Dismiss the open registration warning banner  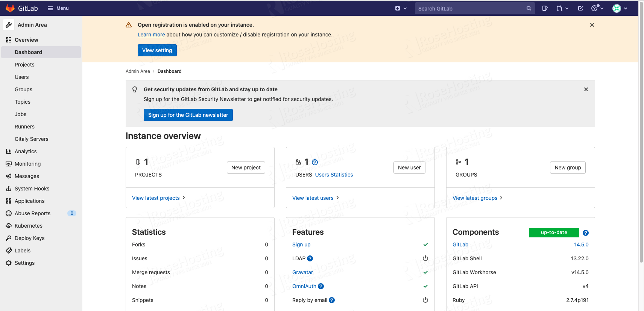click(x=592, y=25)
